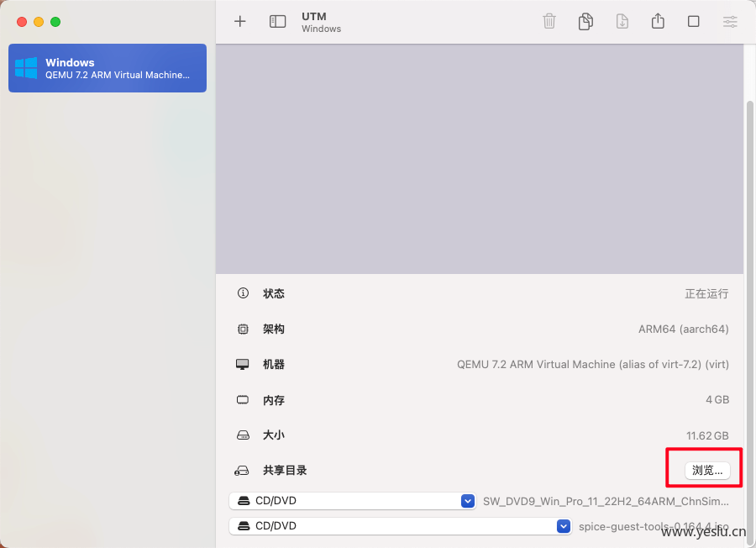Click the 共享目录 label
756x548 pixels.
point(285,471)
